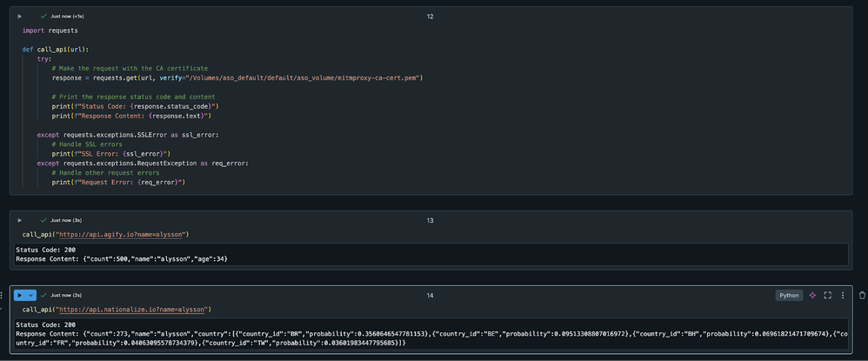Run cell 12 with its play icon

point(20,16)
